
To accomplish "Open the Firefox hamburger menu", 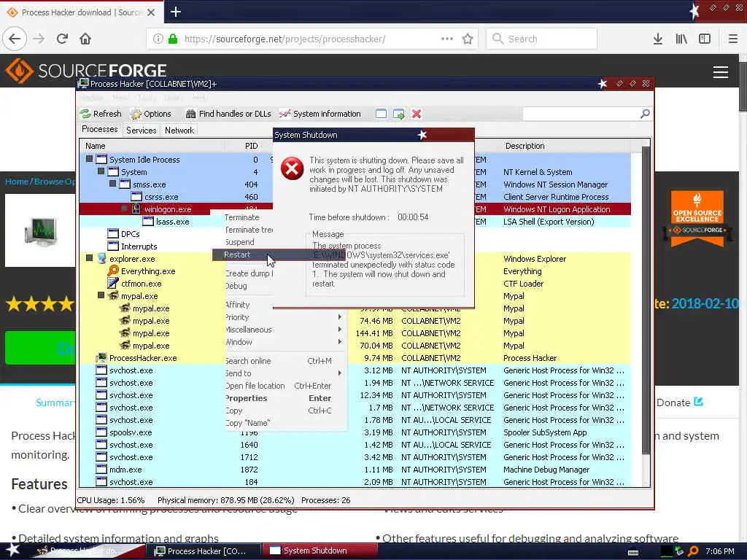I will pos(733,39).
